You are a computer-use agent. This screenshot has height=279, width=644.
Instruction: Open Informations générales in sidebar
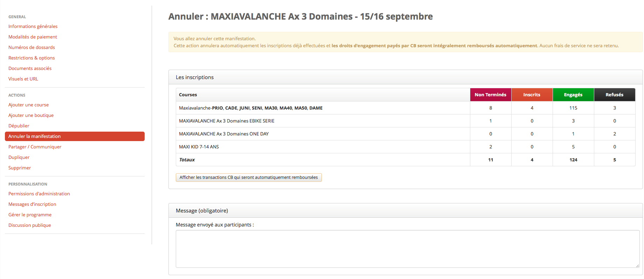pos(33,26)
